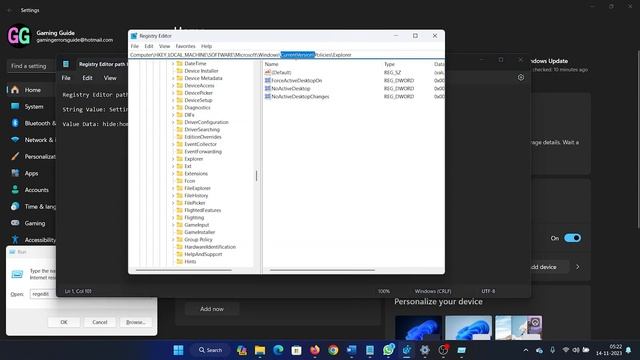Select the NoActiveDesktop DWORD value
This screenshot has width=640, height=360.
point(291,89)
